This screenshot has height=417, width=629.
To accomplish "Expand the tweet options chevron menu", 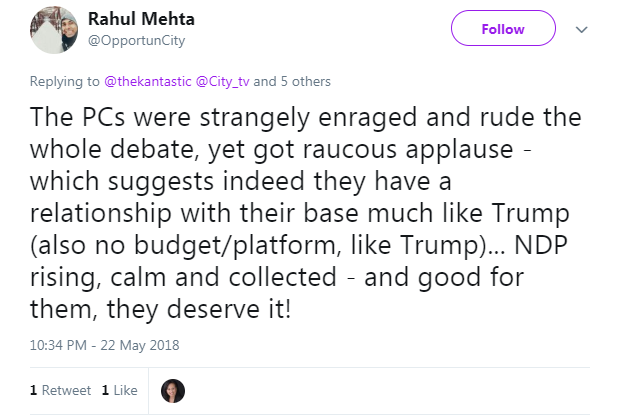I will tap(582, 30).
